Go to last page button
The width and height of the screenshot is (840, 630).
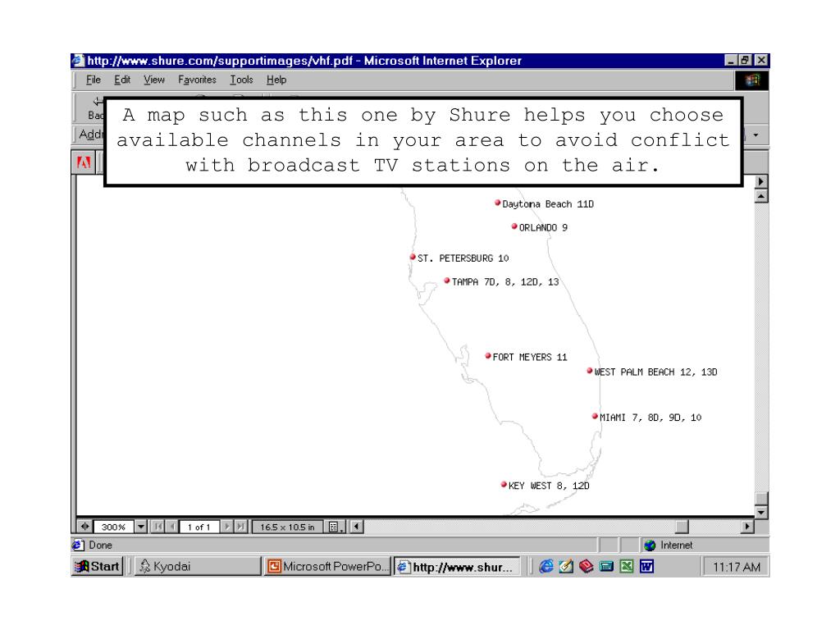pyautogui.click(x=241, y=527)
